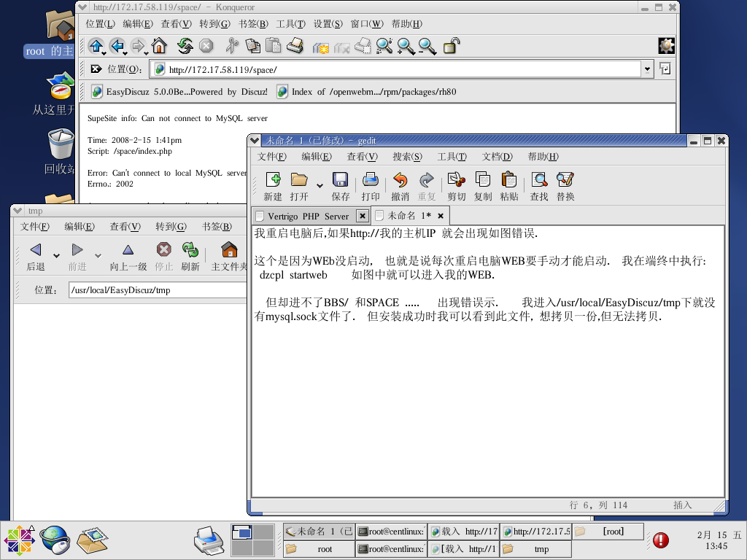This screenshot has height=560, width=747.
Task: Click Go button beside Konqueror URL field
Action: click(665, 69)
